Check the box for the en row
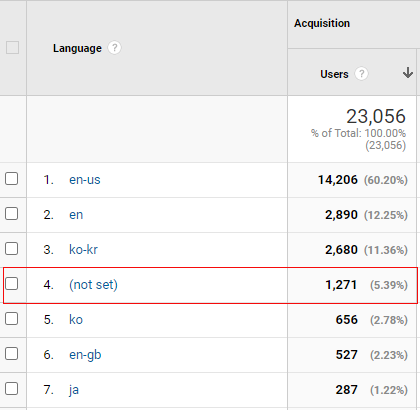The width and height of the screenshot is (420, 410). coord(12,214)
